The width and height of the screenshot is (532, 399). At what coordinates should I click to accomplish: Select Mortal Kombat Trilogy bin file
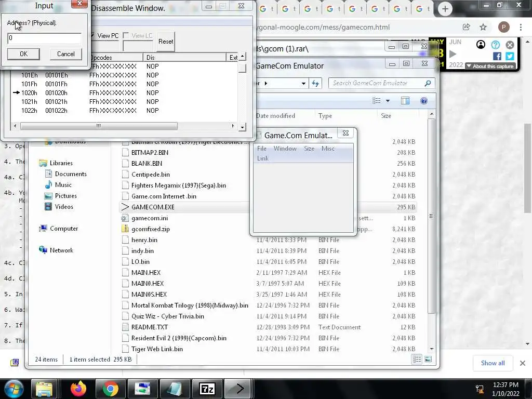click(x=190, y=305)
